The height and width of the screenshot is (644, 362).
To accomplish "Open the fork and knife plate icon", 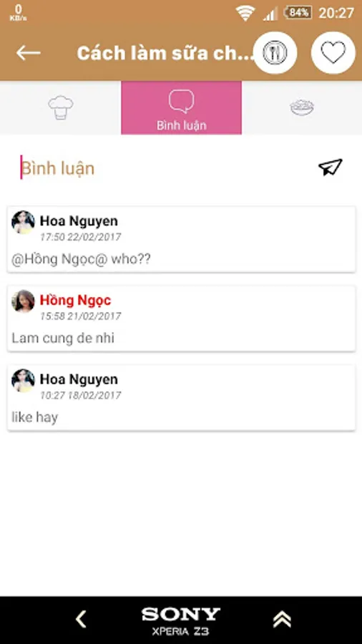I will click(275, 53).
